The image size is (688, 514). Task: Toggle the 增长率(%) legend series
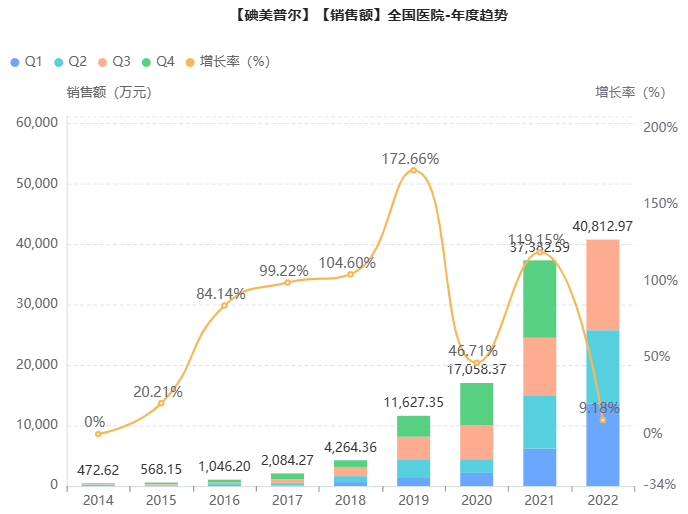point(228,62)
